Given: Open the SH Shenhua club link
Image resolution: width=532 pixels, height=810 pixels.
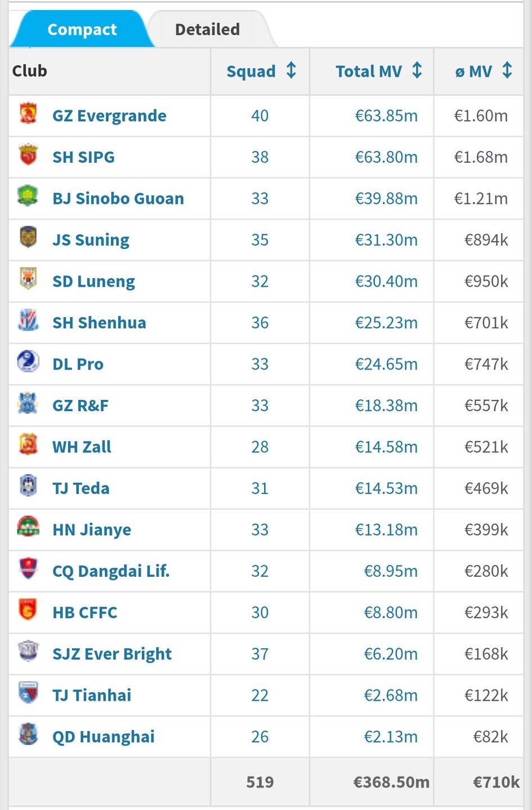Looking at the screenshot, I should click(99, 323).
